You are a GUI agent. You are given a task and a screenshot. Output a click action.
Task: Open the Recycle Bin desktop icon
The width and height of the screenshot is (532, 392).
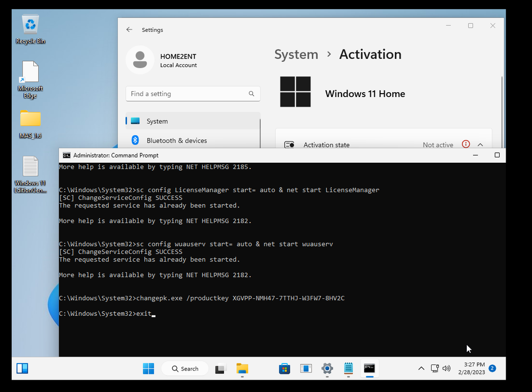tap(30, 29)
